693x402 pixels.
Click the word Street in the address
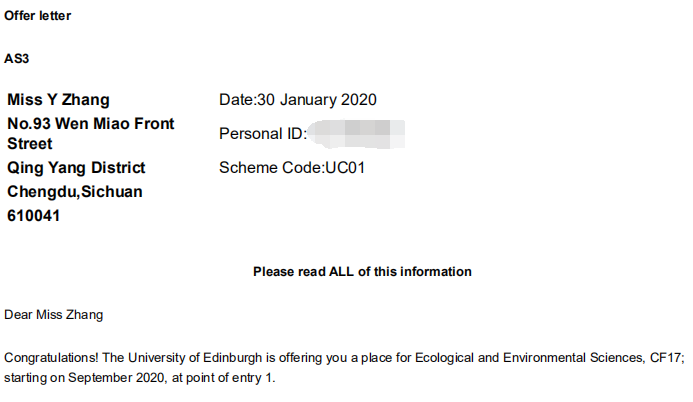tap(30, 145)
